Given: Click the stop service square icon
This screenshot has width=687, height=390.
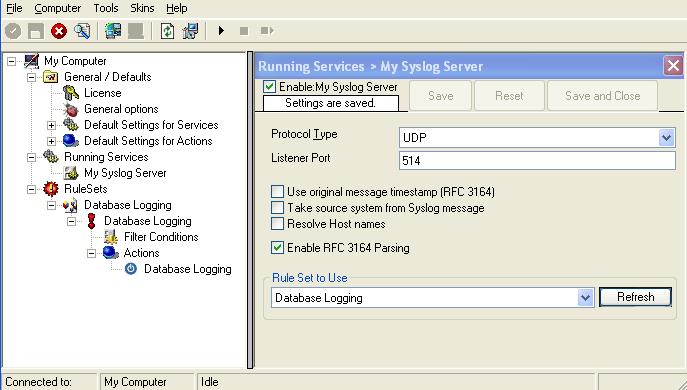Looking at the screenshot, I should tap(244, 31).
